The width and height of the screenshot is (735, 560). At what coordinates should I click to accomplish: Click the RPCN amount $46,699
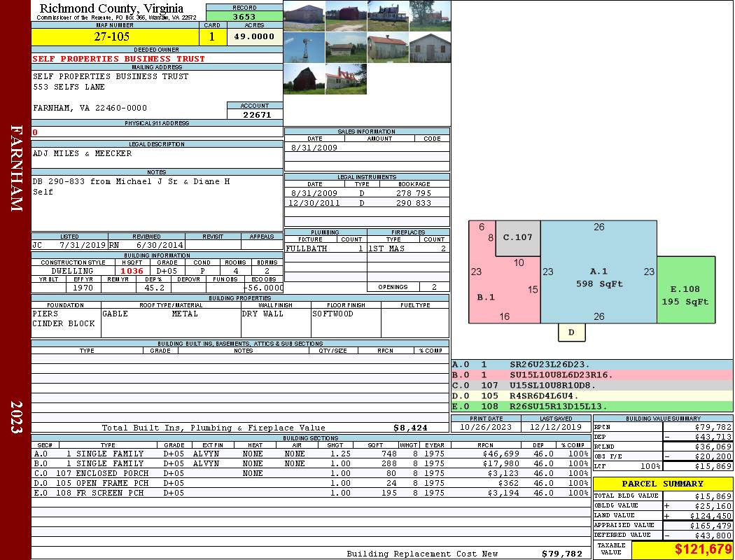point(500,454)
